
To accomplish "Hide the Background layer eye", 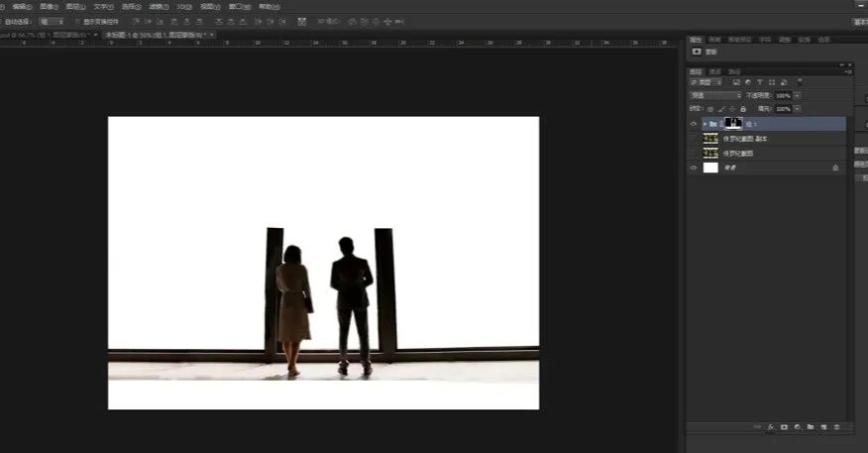I will pos(694,168).
